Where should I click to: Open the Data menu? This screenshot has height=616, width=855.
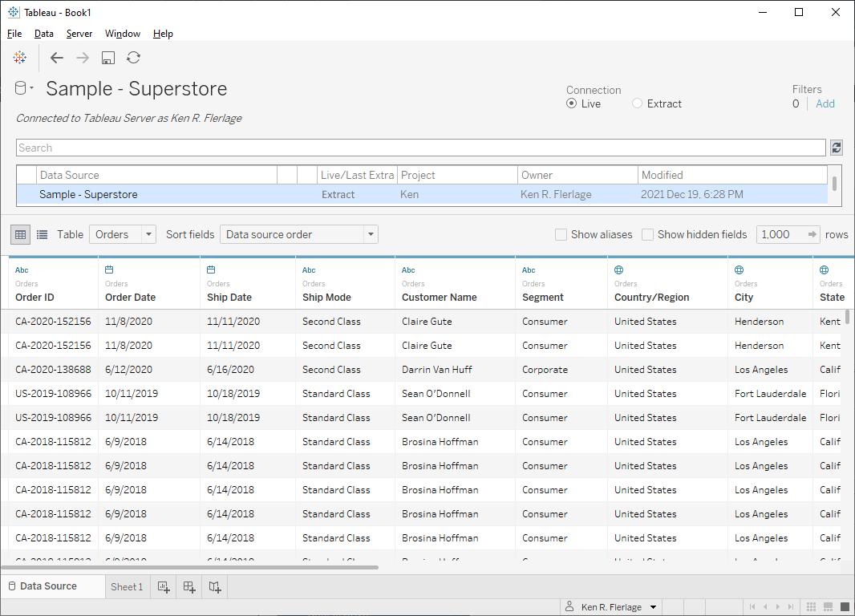[43, 33]
